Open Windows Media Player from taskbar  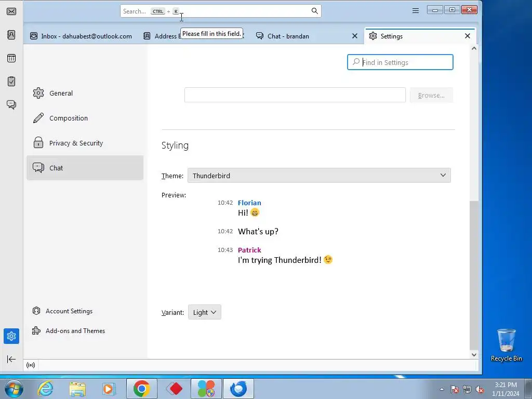pyautogui.click(x=109, y=389)
